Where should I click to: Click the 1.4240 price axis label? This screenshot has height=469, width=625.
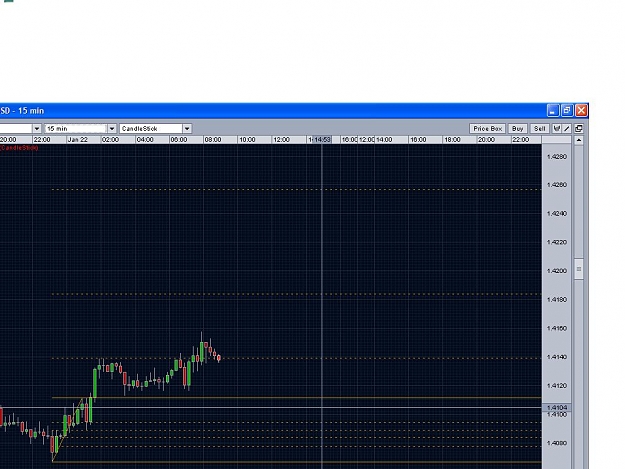click(556, 214)
